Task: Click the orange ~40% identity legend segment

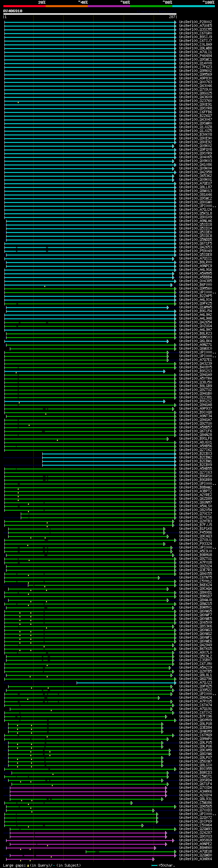Action: tap(66, 6)
